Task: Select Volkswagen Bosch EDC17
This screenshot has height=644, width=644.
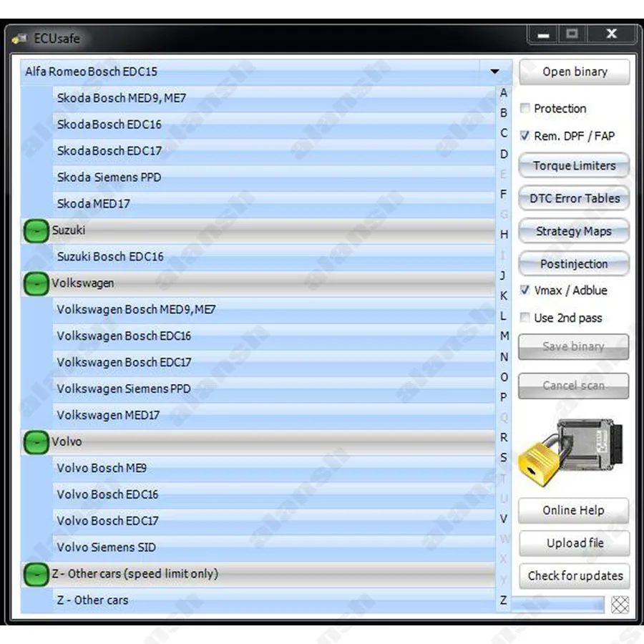Action: pos(273,363)
